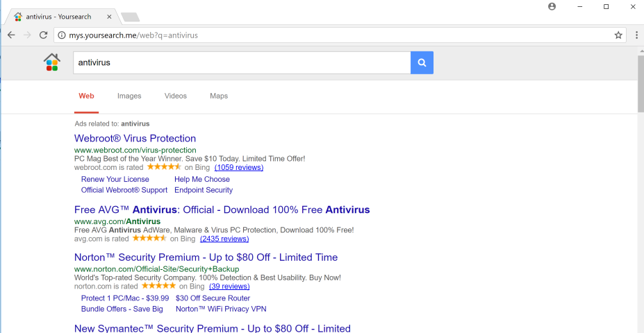Open Official Webroot Support sitelink

124,190
